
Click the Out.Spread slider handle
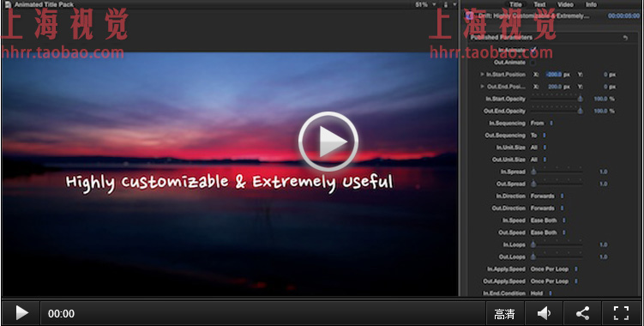(533, 184)
